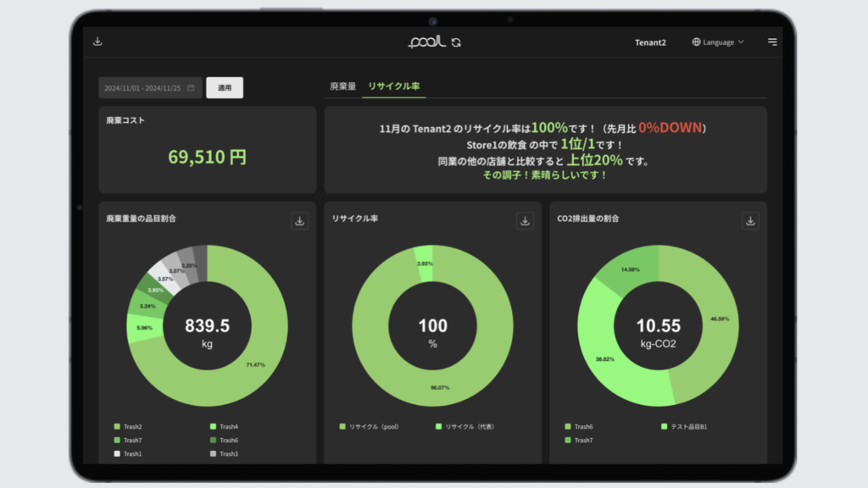Click the refresh icon beside pool logo
The width and height of the screenshot is (868, 488).
coord(457,42)
